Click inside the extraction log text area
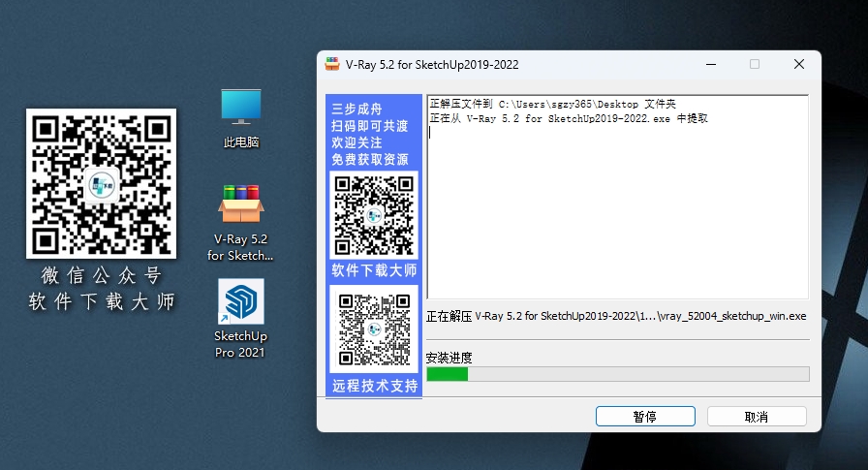 618,197
